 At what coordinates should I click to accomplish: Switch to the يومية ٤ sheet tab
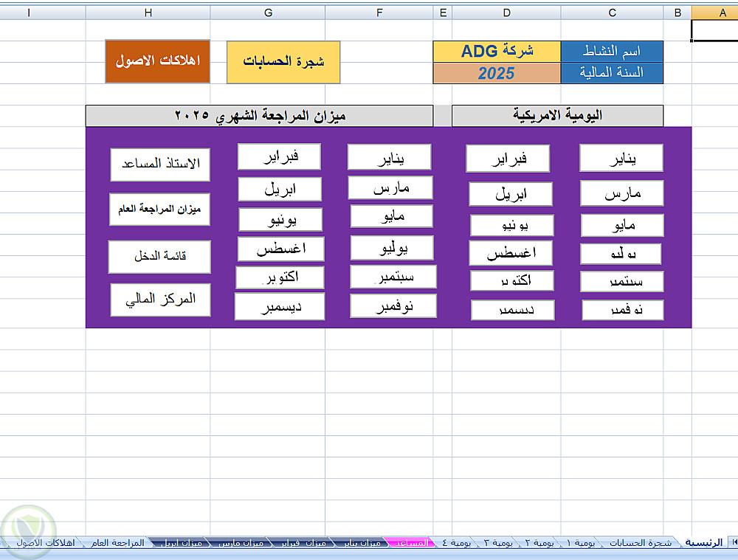click(x=456, y=542)
